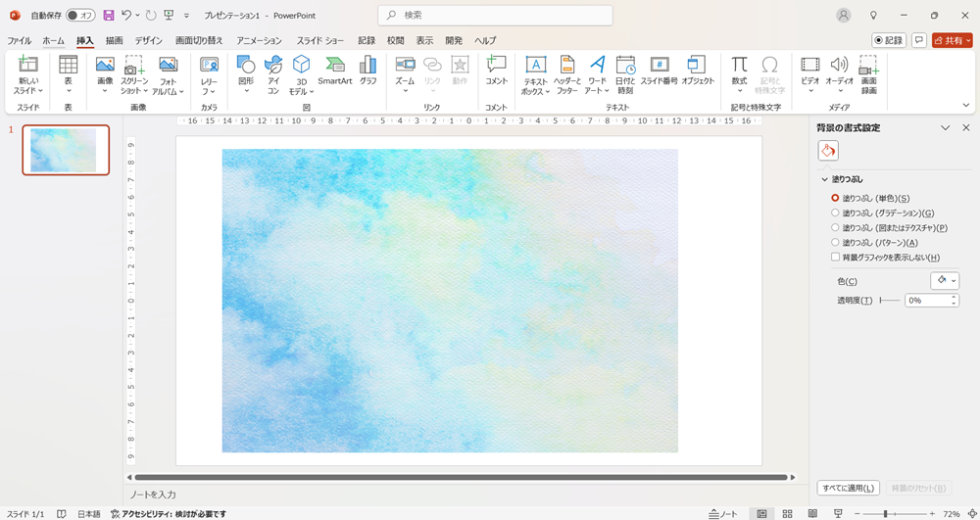Insert a Text Box (テキストボックス)
980x520 pixels.
[x=536, y=65]
